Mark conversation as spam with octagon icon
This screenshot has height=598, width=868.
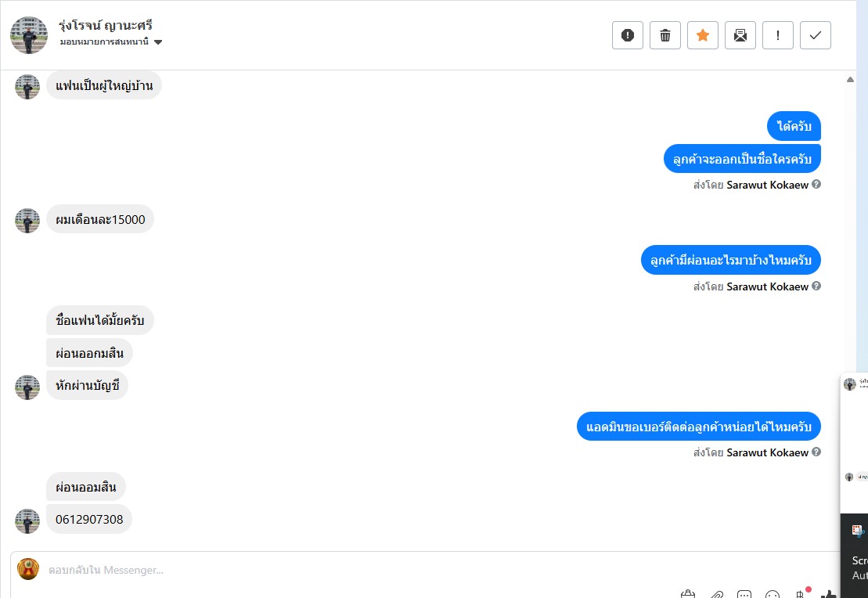[628, 35]
